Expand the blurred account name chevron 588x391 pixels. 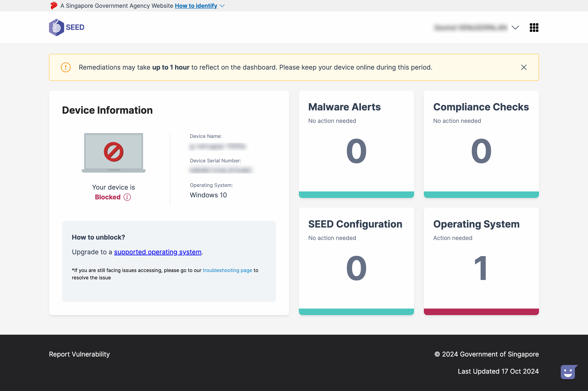(x=515, y=27)
